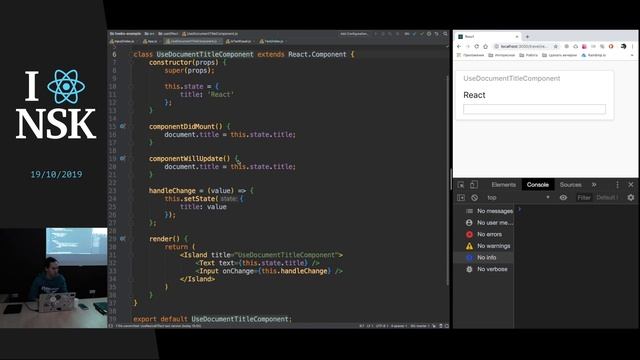Image resolution: width=640 pixels, height=360 pixels.
Task: Open the Chrome profile avatar
Action: (623, 47)
